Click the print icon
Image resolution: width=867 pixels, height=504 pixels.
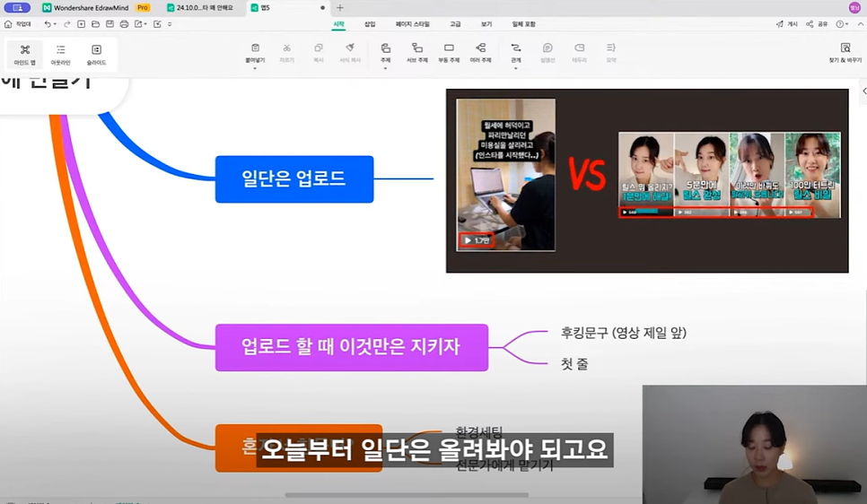pyautogui.click(x=124, y=24)
